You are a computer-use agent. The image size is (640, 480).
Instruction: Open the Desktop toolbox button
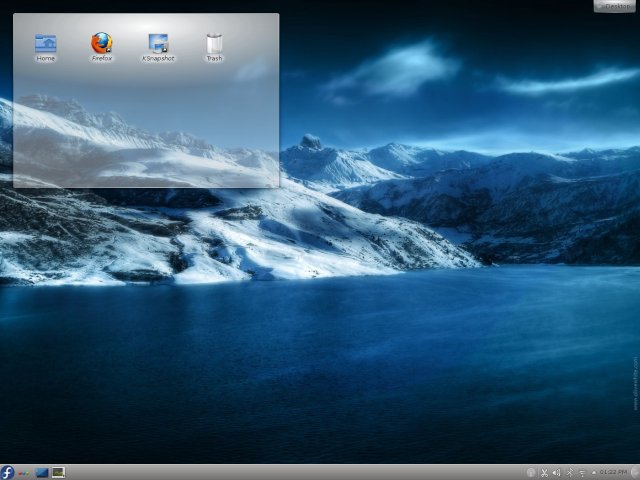(x=615, y=6)
